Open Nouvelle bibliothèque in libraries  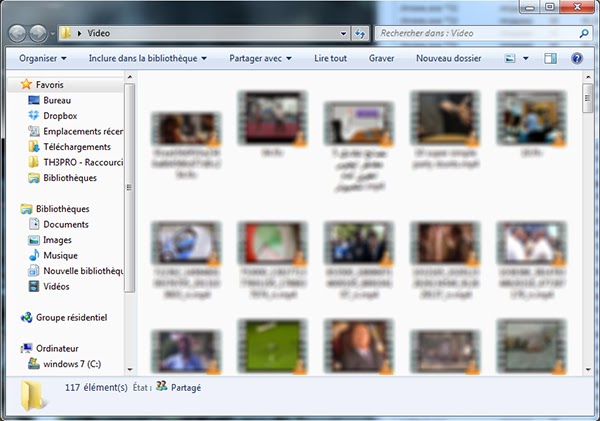[83, 271]
